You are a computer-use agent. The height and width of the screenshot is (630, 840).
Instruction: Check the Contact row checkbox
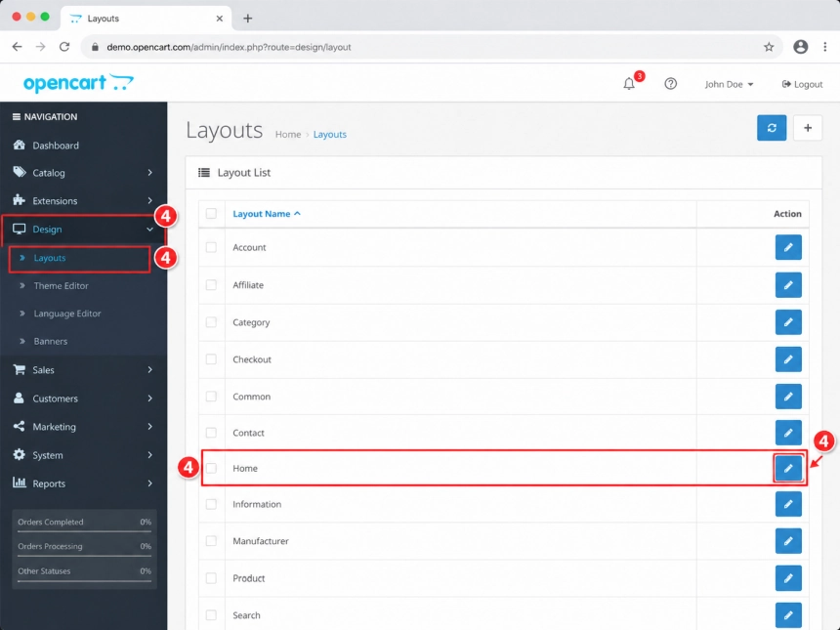click(x=211, y=433)
